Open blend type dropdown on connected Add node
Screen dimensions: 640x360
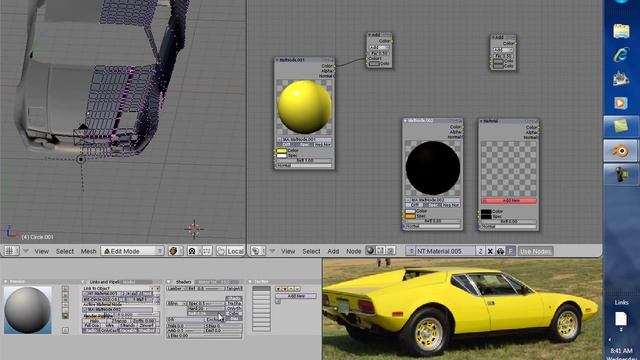pos(379,48)
